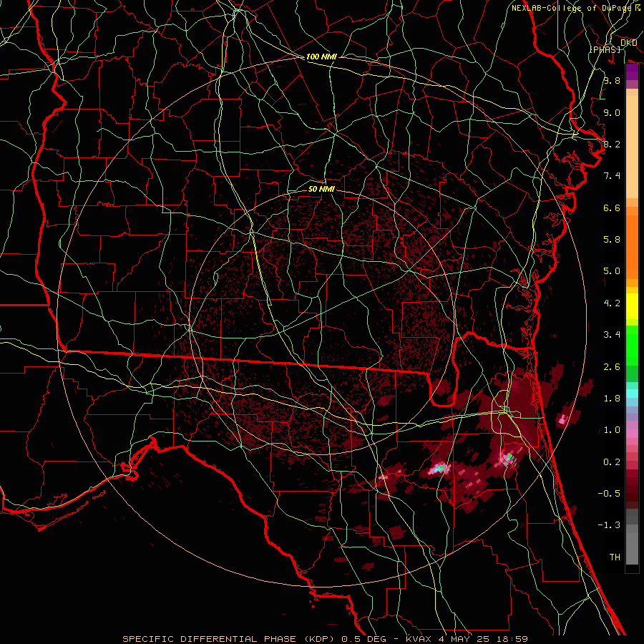
Task: Pick the pink segment of the color bar
Action: pos(632,434)
